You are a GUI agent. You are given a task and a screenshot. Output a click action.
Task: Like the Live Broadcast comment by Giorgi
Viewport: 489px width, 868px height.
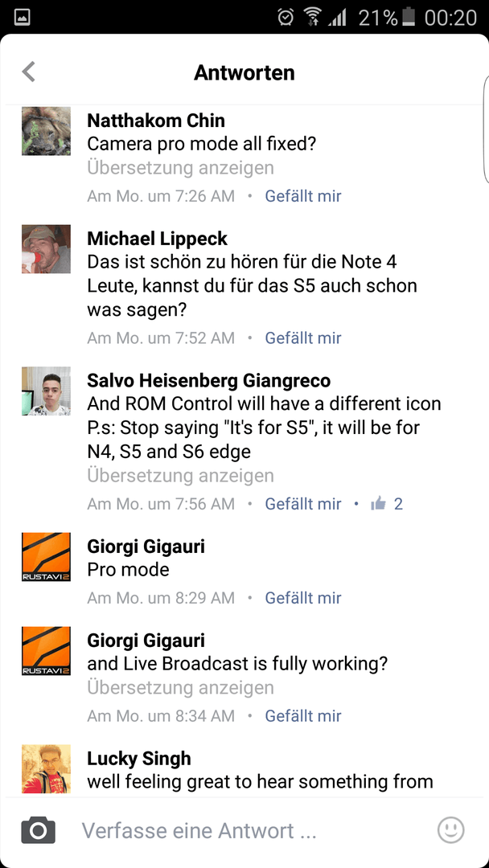point(303,716)
